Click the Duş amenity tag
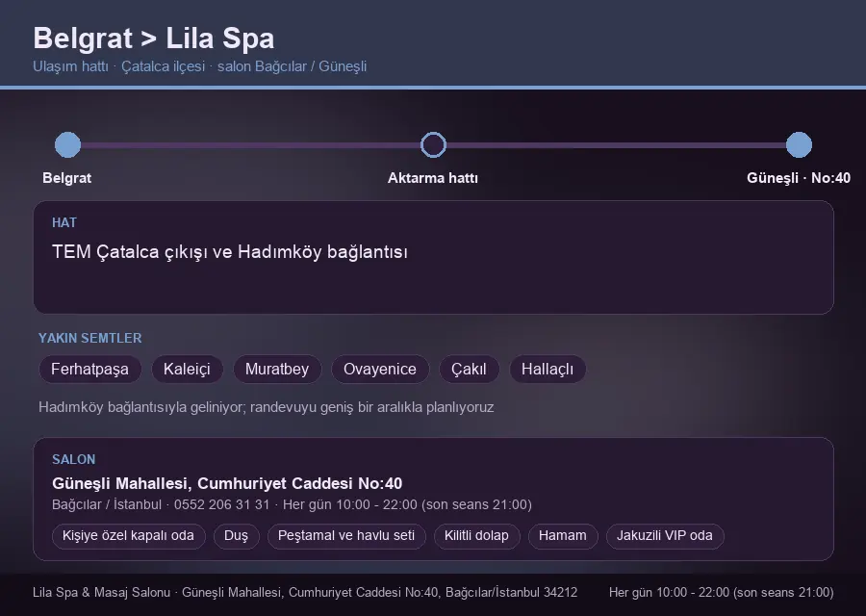Screen dimensions: 866x616 pyautogui.click(x=236, y=536)
